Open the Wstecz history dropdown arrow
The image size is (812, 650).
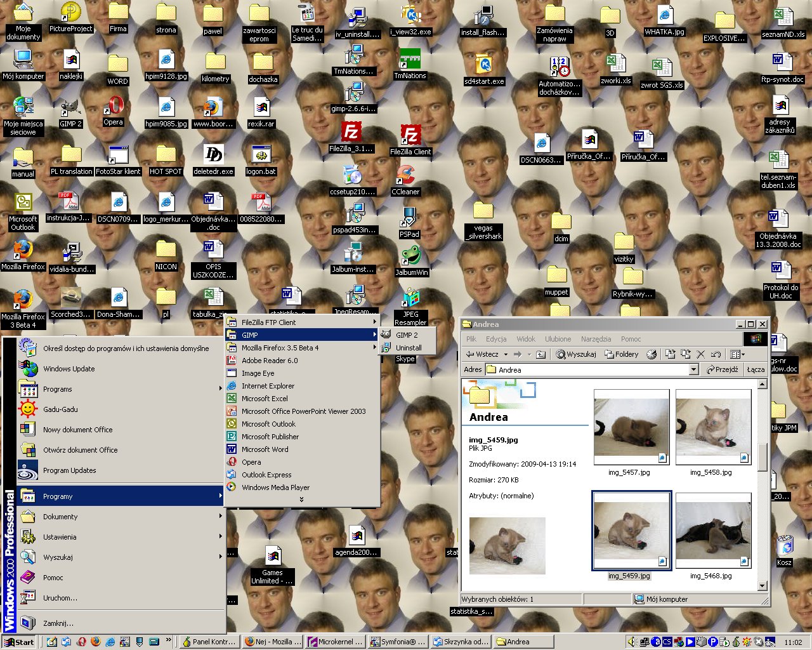coord(506,354)
